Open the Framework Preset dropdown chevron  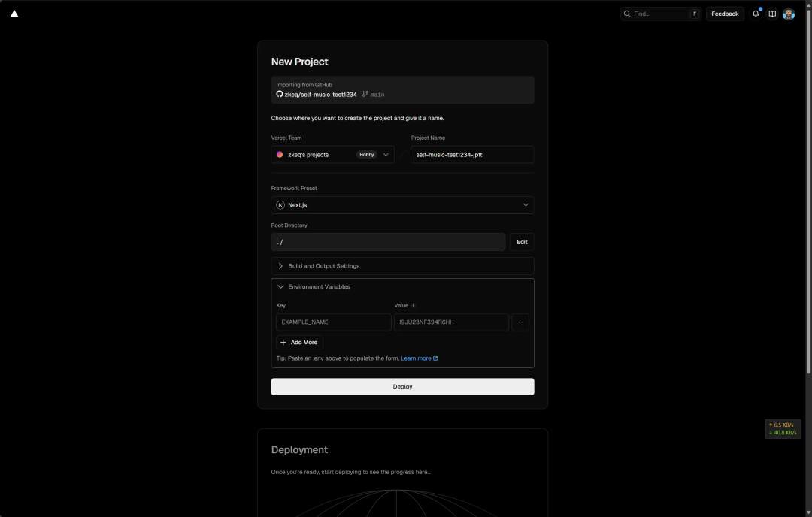click(x=526, y=205)
